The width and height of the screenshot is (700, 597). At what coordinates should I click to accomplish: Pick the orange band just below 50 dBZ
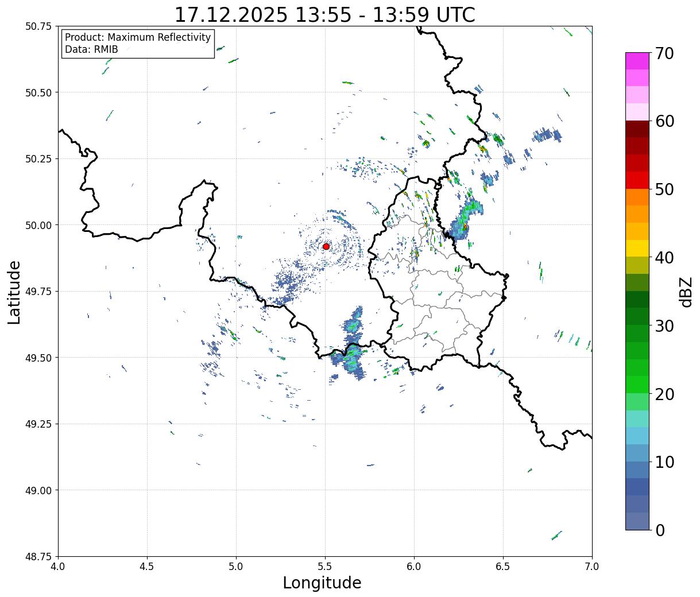point(637,197)
